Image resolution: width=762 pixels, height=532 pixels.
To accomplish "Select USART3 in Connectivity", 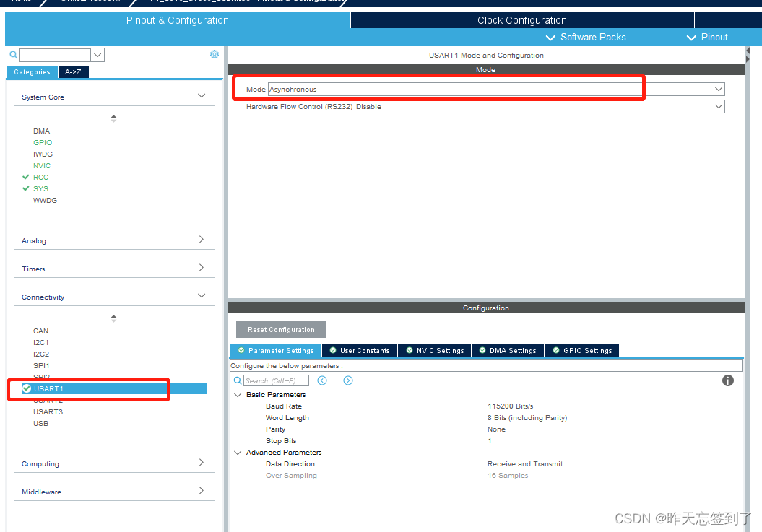I will [48, 411].
